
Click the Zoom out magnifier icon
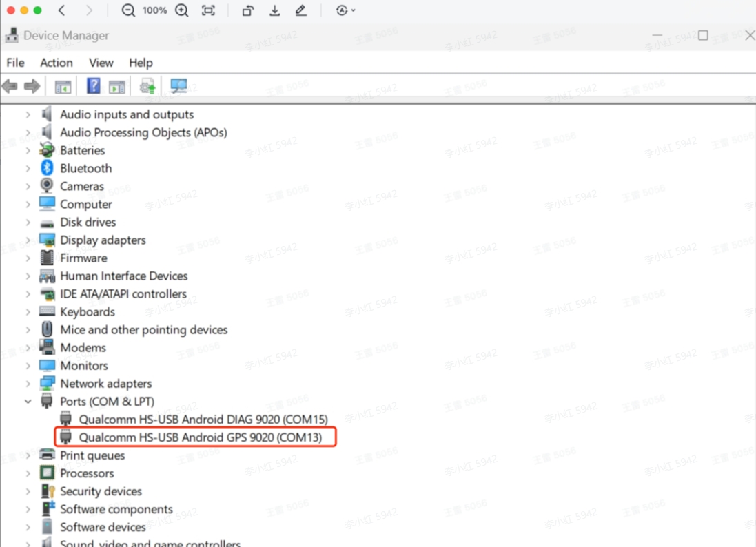click(x=129, y=10)
